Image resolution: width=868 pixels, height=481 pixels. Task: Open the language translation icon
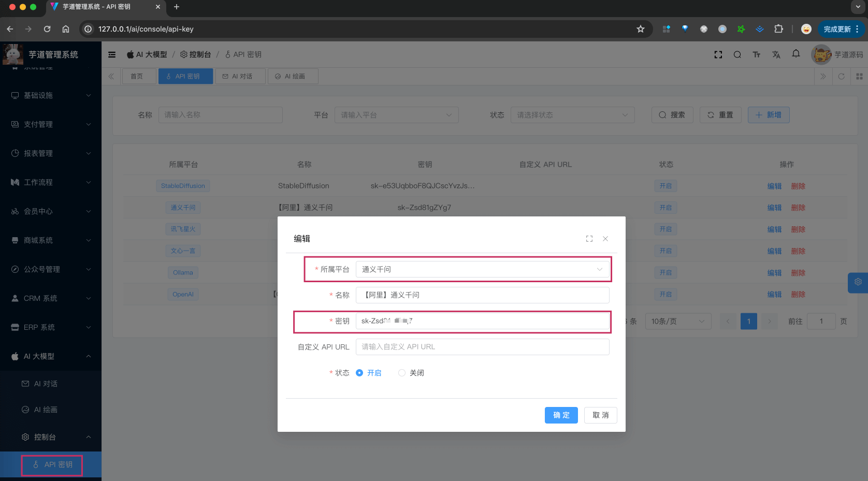776,54
